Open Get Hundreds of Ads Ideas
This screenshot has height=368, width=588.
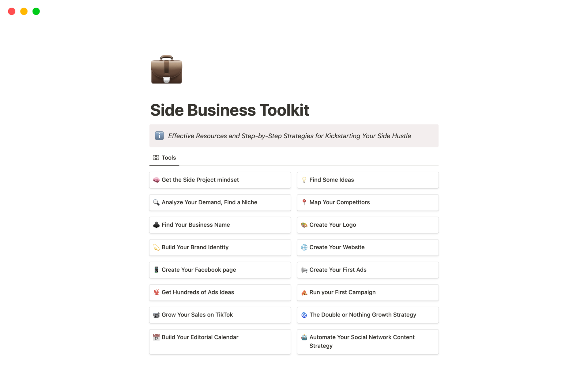point(220,292)
